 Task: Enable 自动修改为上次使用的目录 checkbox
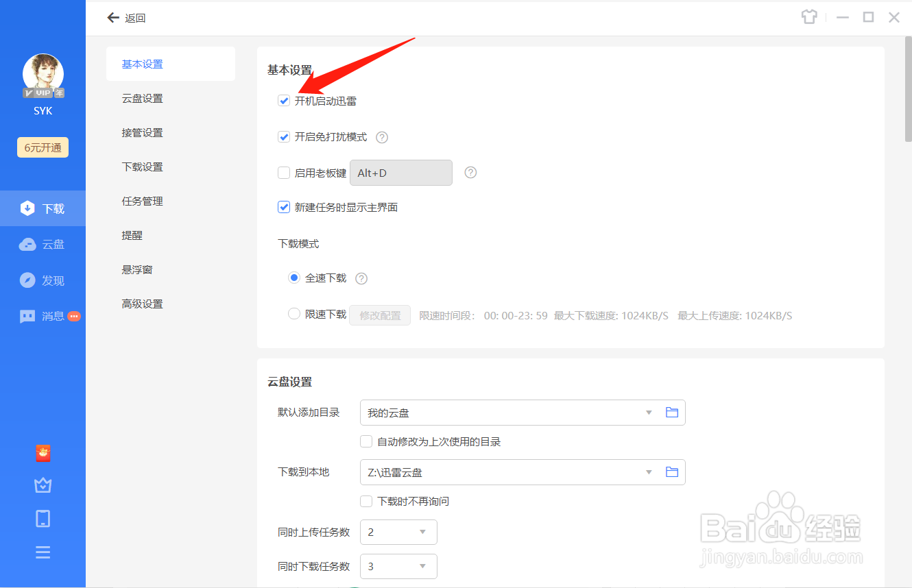[x=366, y=441]
